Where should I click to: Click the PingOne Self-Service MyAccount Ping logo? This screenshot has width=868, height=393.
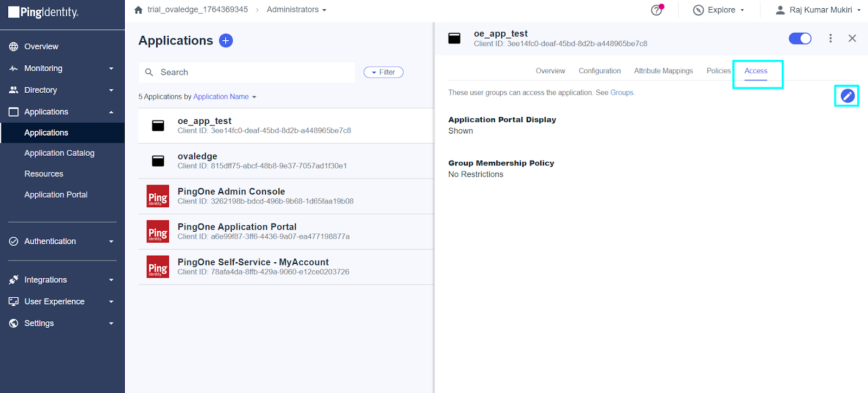(x=158, y=267)
